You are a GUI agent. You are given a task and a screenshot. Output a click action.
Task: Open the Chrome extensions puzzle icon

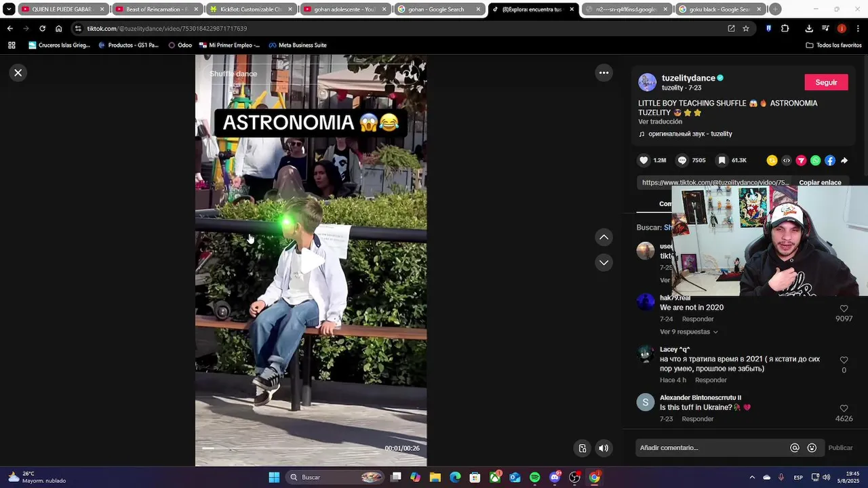785,28
